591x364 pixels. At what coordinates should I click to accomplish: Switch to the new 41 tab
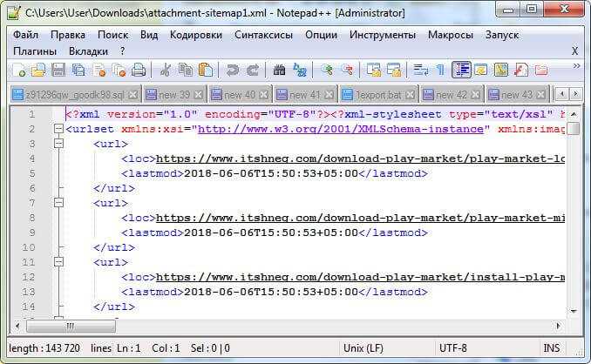pos(305,95)
